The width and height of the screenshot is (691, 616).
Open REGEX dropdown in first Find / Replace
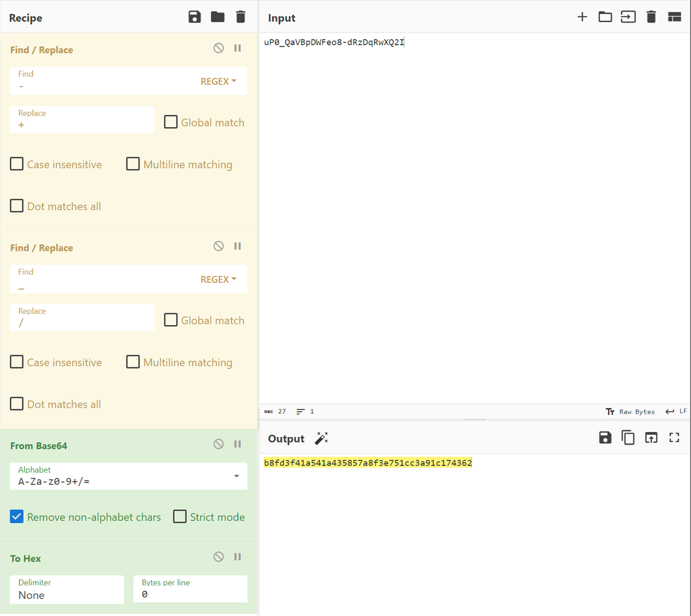pyautogui.click(x=218, y=81)
